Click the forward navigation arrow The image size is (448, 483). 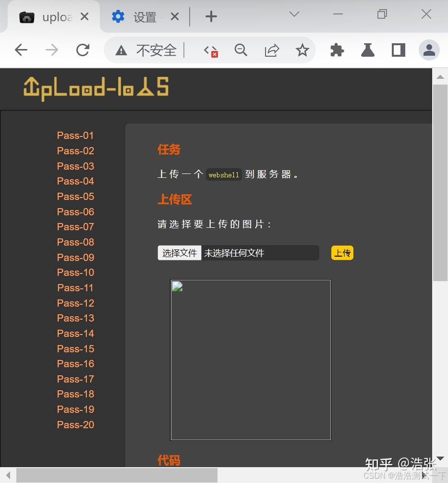pyautogui.click(x=52, y=50)
